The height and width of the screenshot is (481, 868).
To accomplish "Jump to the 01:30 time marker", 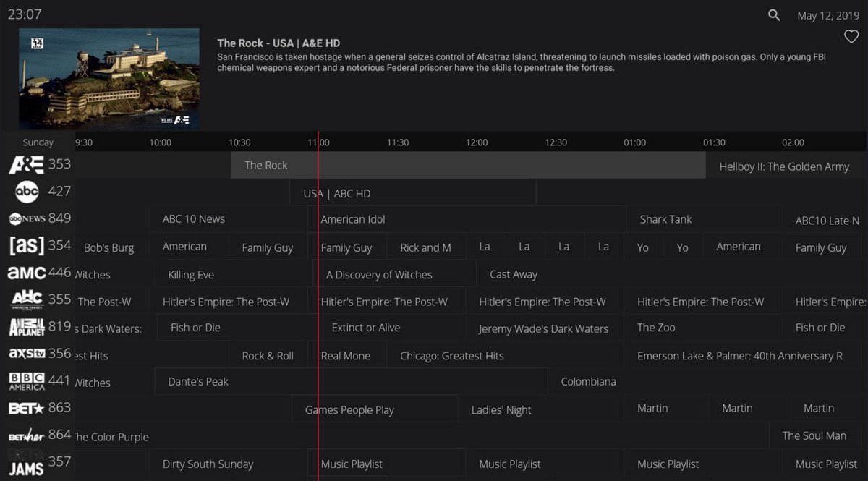I will click(x=714, y=142).
